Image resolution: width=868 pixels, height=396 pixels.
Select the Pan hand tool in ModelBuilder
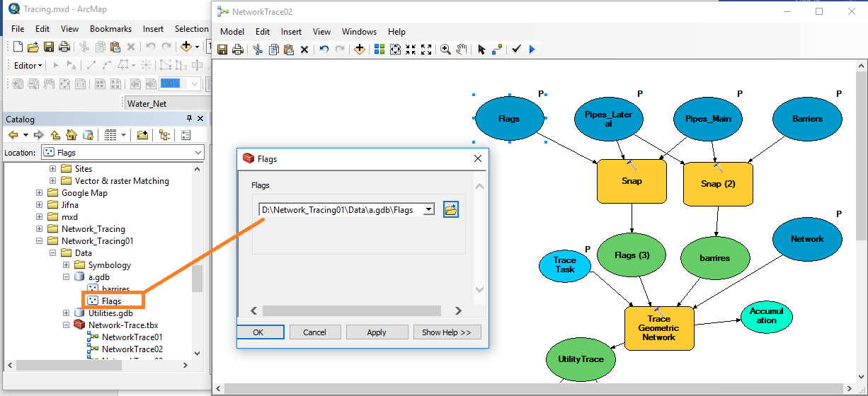click(x=462, y=49)
